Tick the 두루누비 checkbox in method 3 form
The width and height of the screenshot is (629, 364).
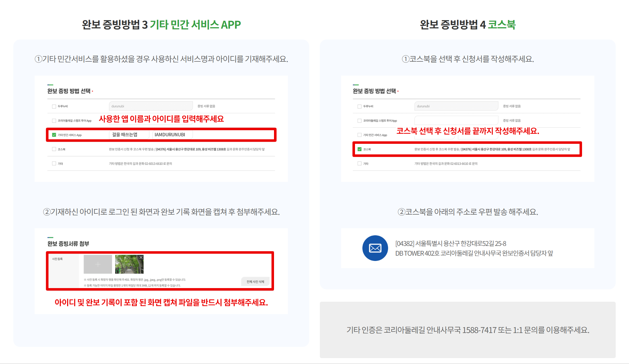point(54,106)
